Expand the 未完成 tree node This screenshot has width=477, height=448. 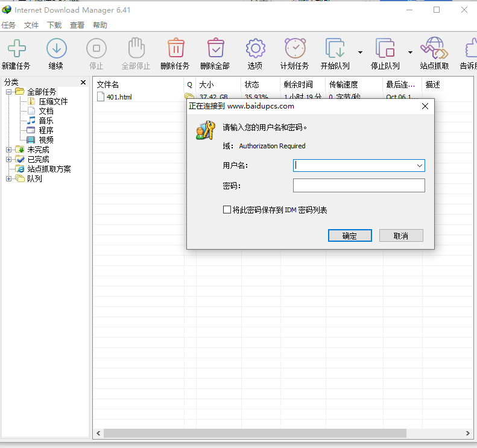point(8,150)
